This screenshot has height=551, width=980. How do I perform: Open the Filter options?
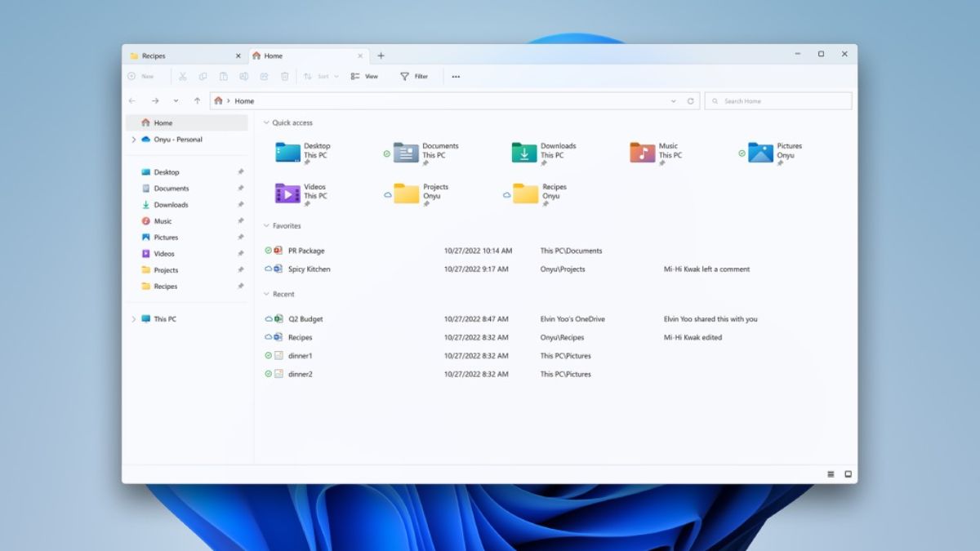415,76
